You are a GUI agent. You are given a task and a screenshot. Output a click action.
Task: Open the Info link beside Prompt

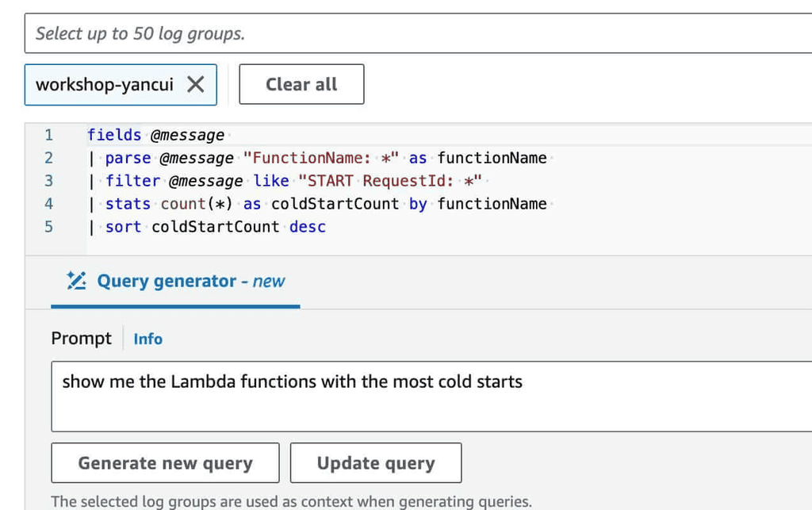click(x=147, y=339)
